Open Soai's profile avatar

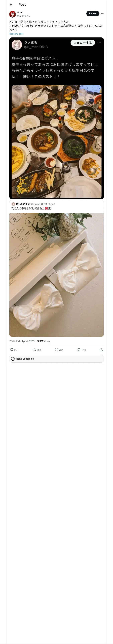13,14
